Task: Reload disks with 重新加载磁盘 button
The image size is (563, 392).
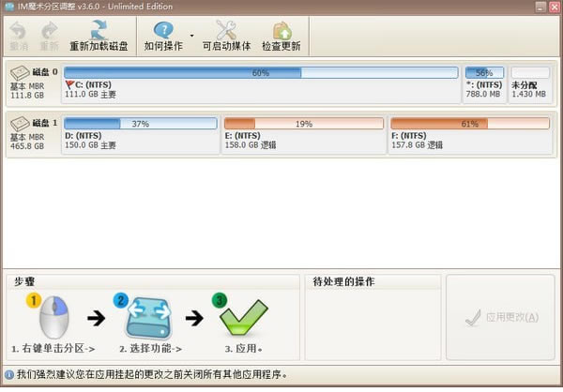Action: point(99,36)
